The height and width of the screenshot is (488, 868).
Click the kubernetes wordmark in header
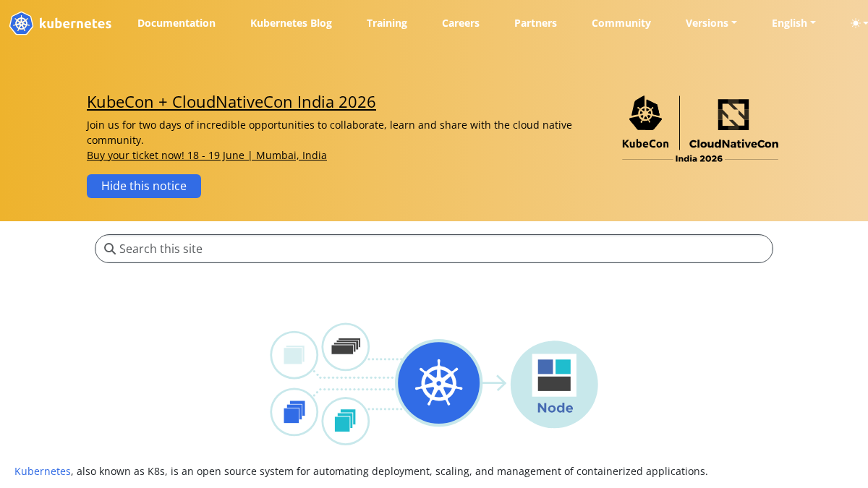coord(75,23)
